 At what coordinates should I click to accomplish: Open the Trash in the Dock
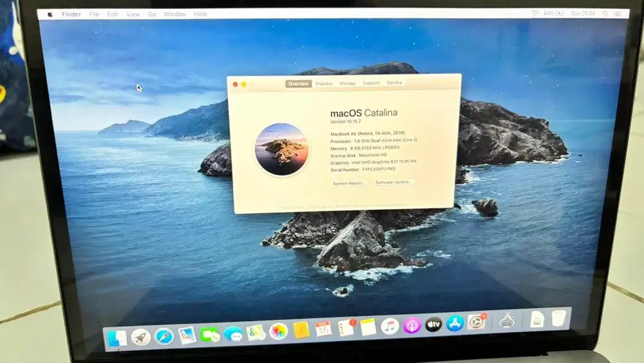point(558,319)
